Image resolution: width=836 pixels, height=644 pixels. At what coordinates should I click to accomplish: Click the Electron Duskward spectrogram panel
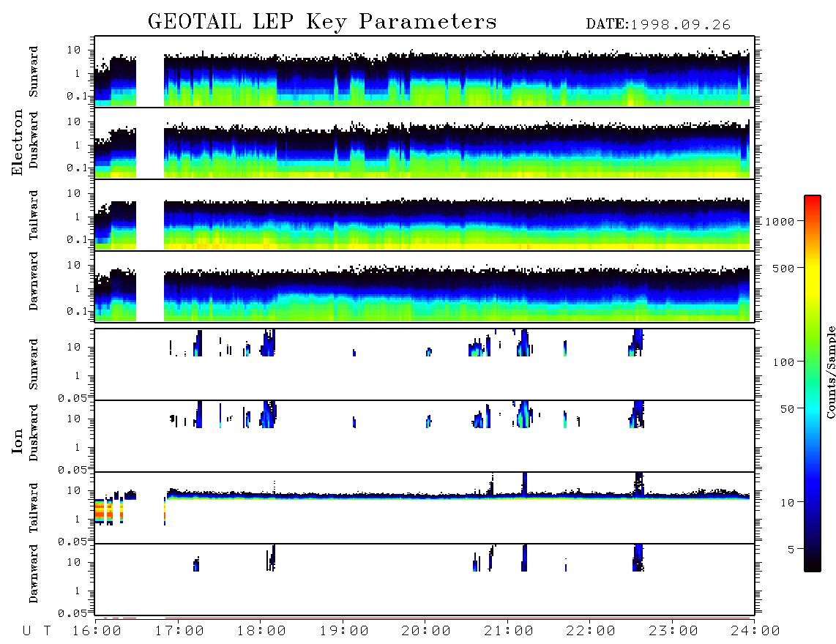click(x=425, y=143)
